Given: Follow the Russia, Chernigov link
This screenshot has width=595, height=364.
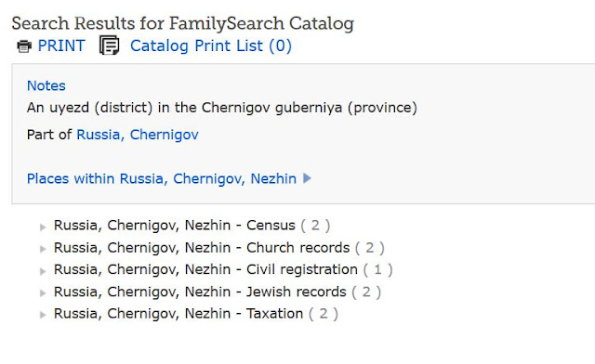Looking at the screenshot, I should pos(138,135).
